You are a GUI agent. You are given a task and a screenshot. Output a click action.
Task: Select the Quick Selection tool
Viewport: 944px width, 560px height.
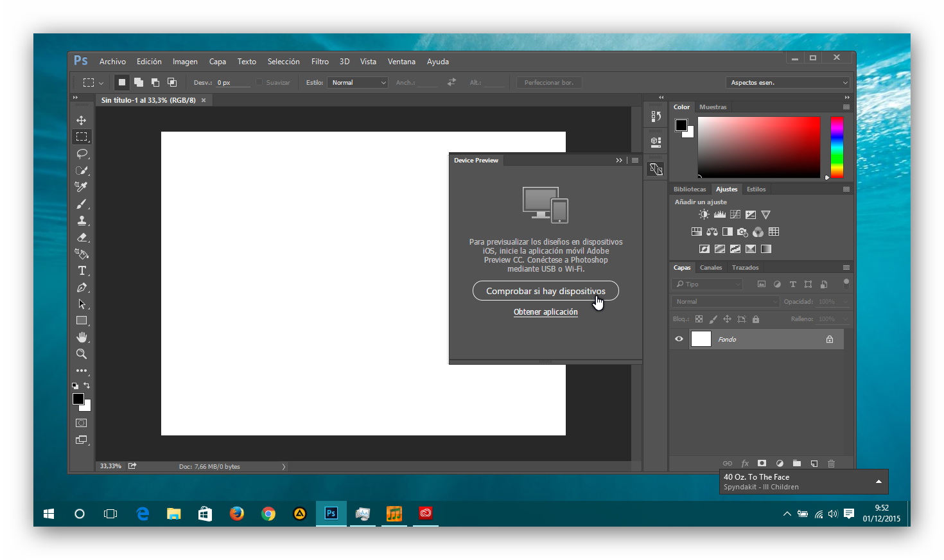click(x=82, y=170)
